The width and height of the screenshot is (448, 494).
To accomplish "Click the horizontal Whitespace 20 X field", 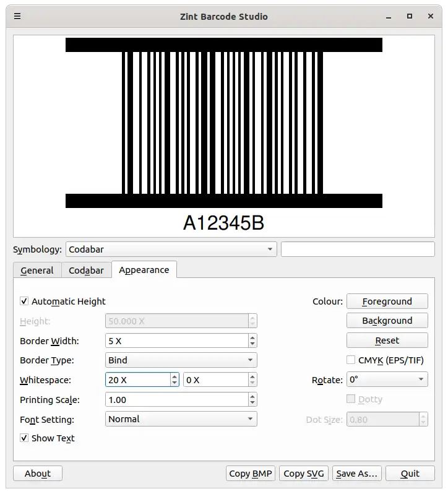I will point(138,379).
